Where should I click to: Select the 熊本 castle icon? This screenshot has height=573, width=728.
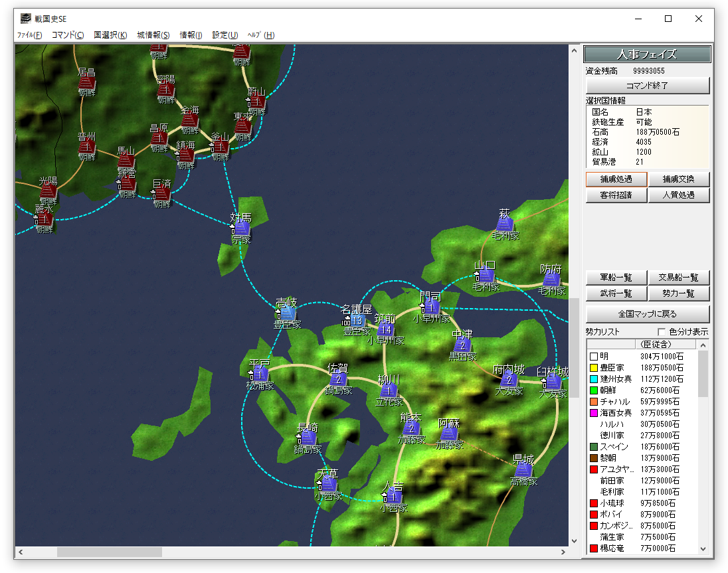pos(411,428)
